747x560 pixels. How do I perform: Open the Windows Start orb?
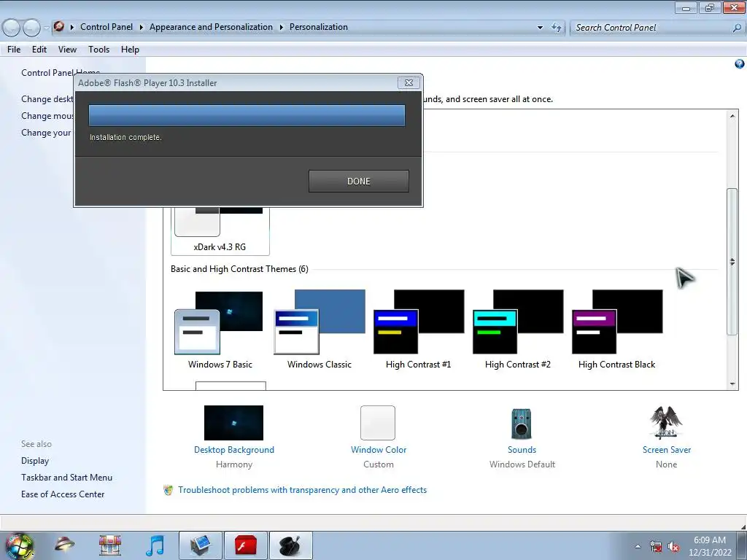19,545
